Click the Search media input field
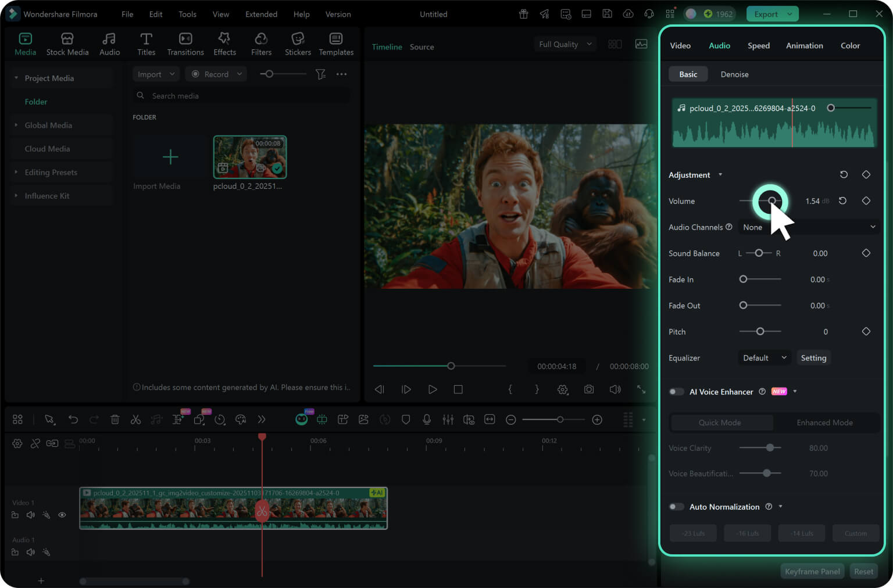Image resolution: width=893 pixels, height=588 pixels. pos(244,96)
